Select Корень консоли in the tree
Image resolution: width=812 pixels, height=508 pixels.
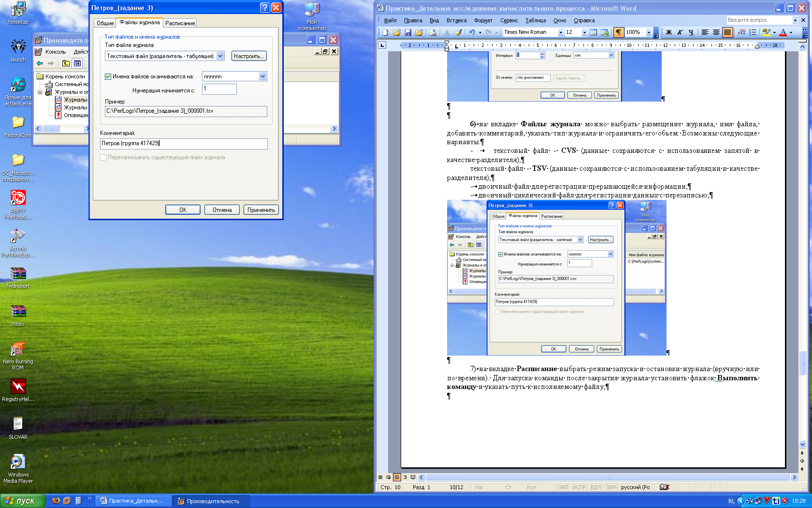point(65,76)
